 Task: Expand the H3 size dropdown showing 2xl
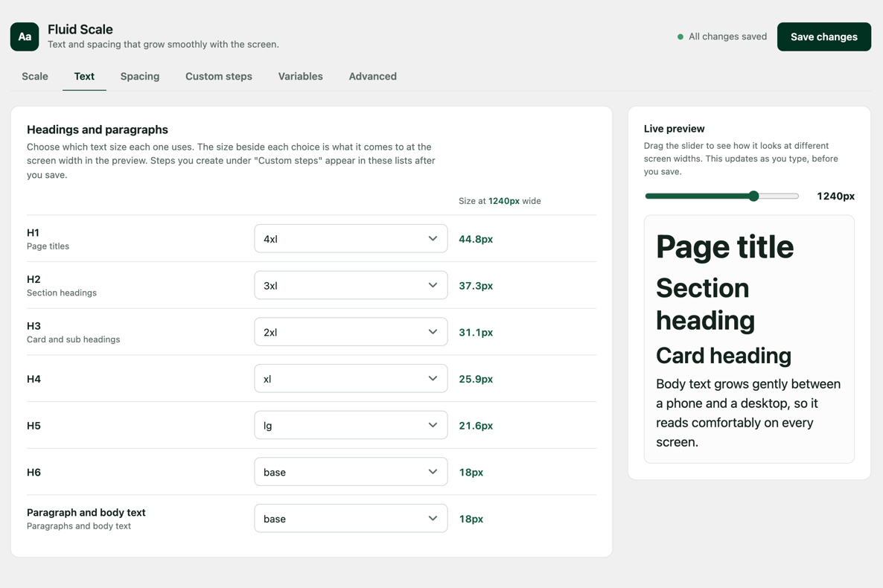coord(351,332)
